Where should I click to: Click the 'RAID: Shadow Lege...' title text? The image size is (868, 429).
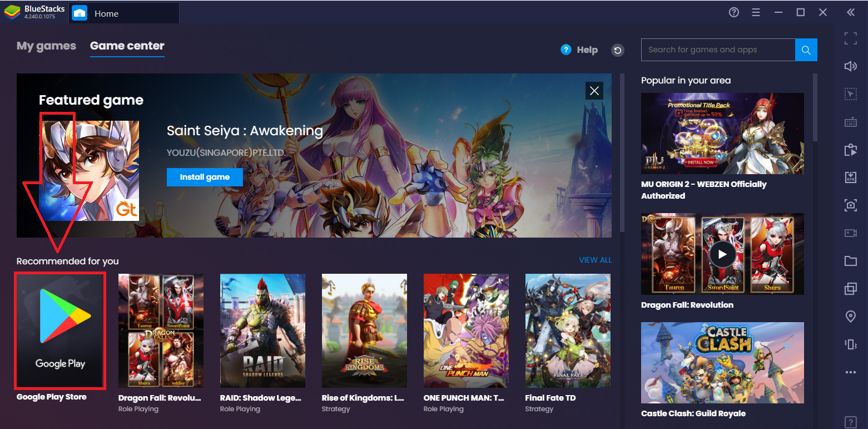tap(261, 398)
